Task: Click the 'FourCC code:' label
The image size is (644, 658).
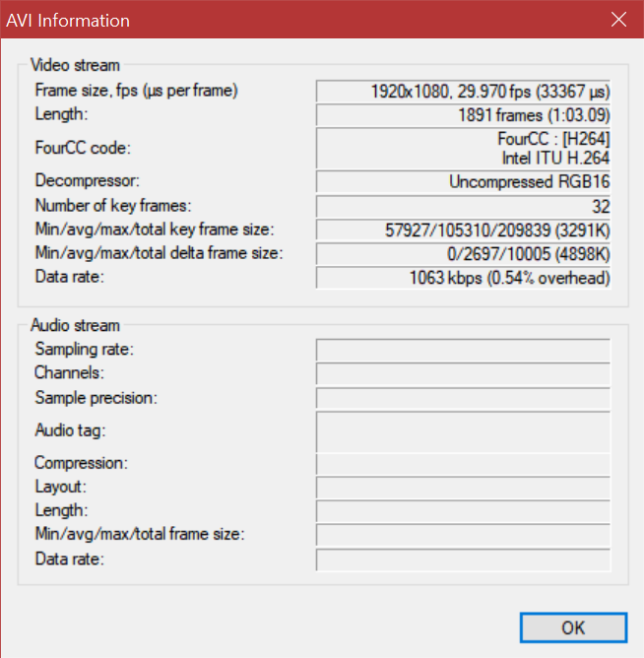Action: [83, 148]
